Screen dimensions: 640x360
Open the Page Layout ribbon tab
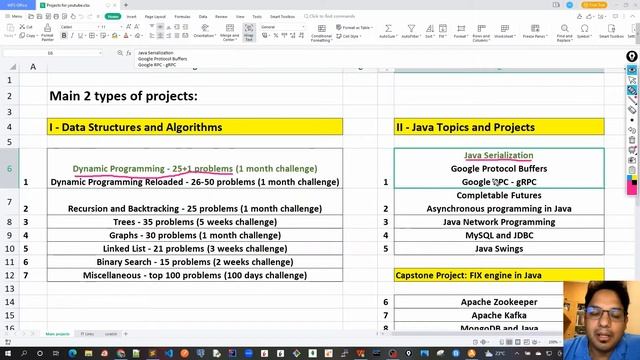point(155,16)
